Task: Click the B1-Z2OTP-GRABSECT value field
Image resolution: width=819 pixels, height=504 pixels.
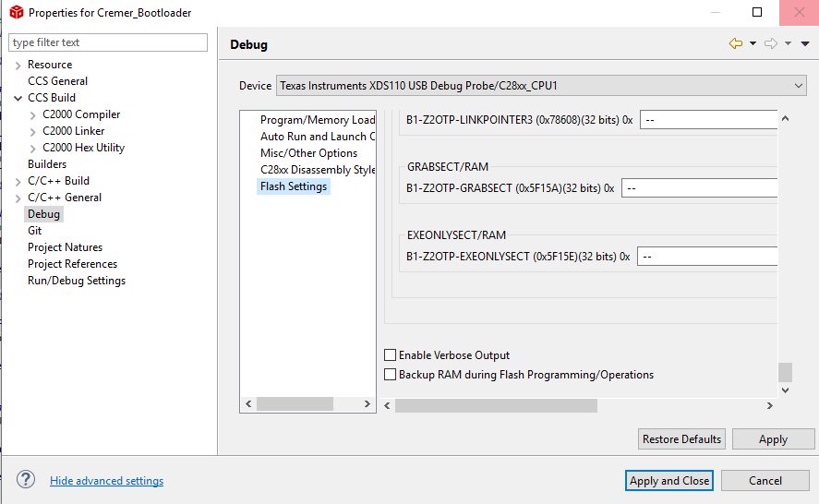Action: coord(699,188)
